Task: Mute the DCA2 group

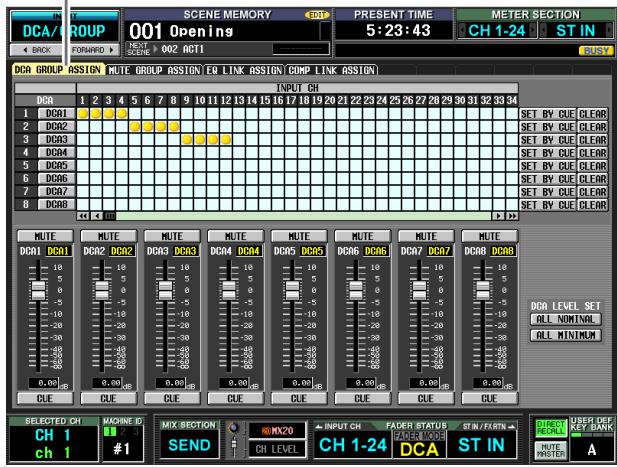Action: click(109, 236)
